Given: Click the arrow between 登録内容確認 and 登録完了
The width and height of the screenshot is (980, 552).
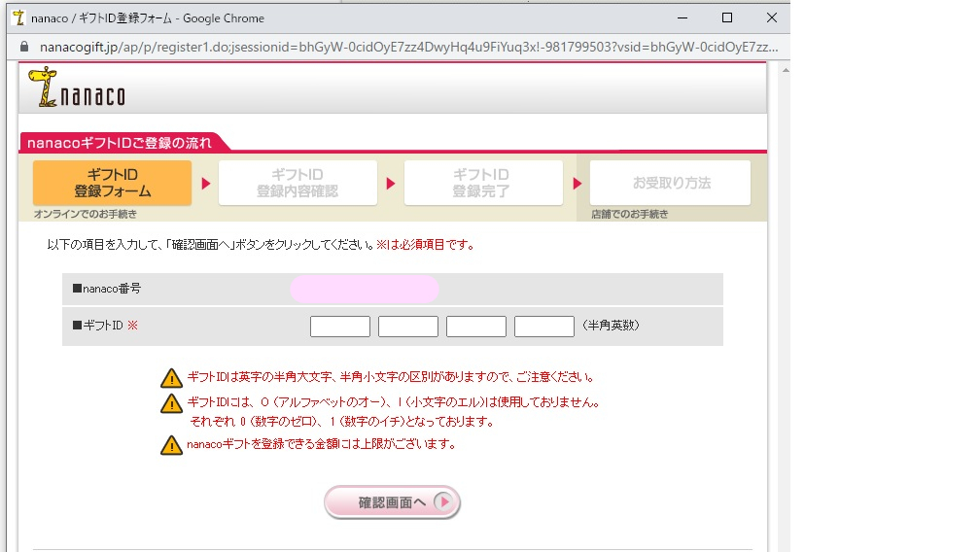Looking at the screenshot, I should coord(391,183).
